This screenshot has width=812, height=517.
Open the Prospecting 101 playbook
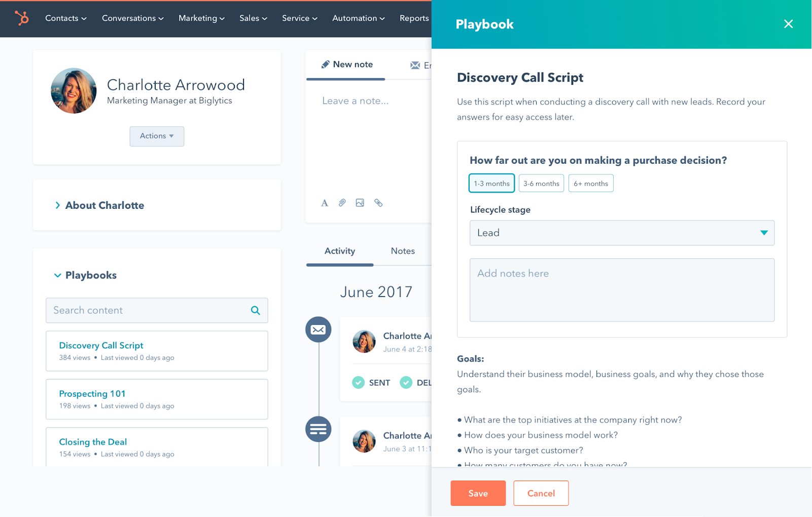[x=157, y=399]
